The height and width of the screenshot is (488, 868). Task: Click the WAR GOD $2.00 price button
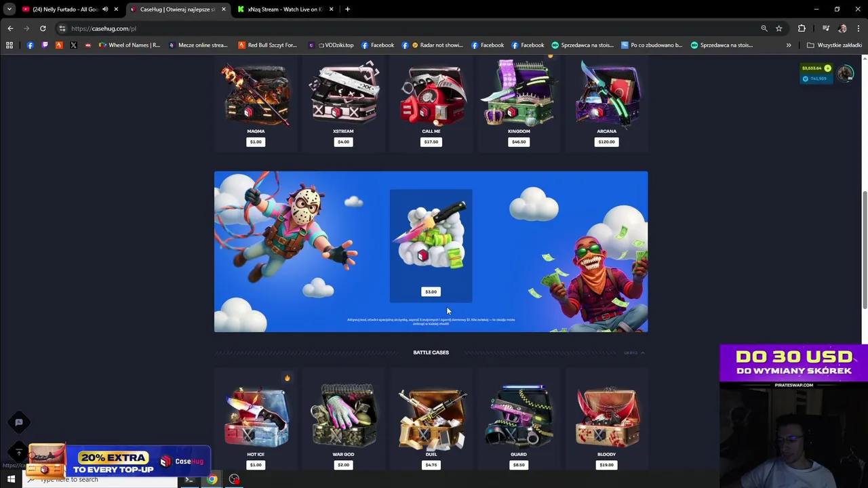343,465
